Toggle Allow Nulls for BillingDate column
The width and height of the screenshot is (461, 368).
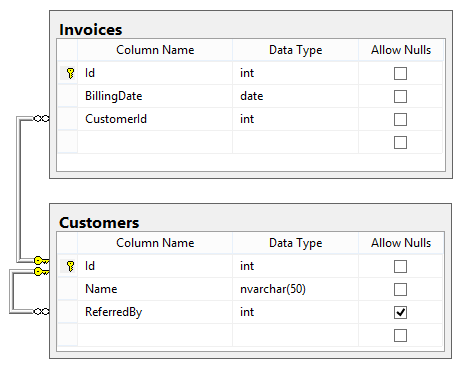click(400, 96)
